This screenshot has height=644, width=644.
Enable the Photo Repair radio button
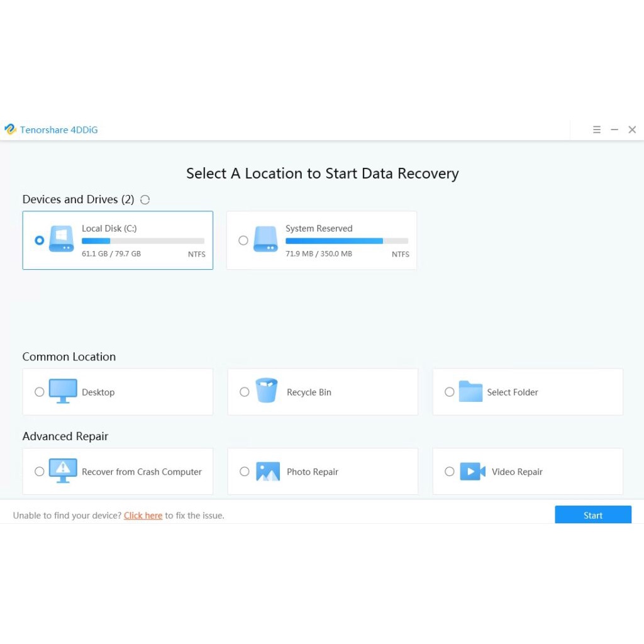[245, 472]
